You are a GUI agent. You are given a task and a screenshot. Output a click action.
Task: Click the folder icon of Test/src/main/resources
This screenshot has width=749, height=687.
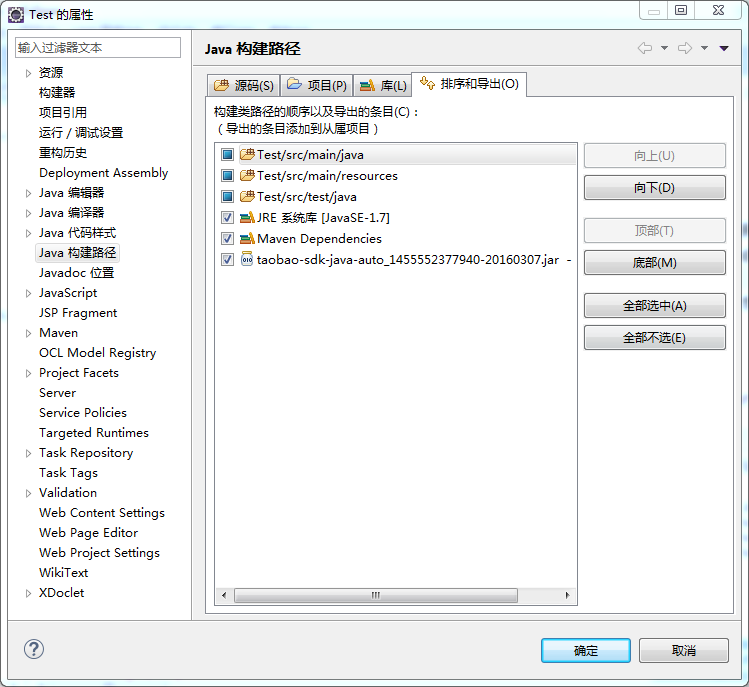coord(247,175)
